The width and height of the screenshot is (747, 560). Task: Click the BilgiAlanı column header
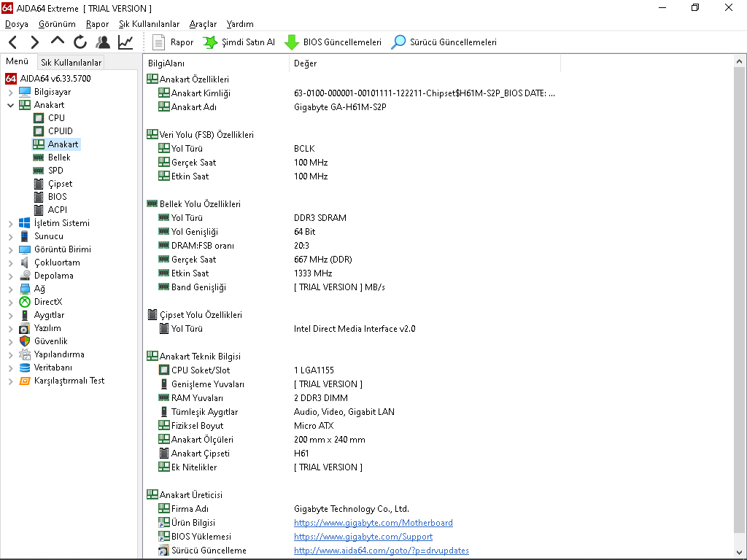[x=216, y=63]
